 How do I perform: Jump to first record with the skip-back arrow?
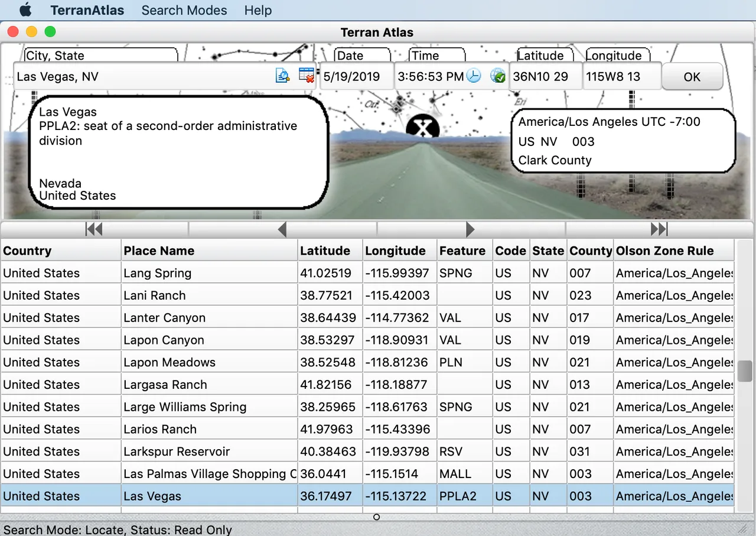(x=94, y=229)
